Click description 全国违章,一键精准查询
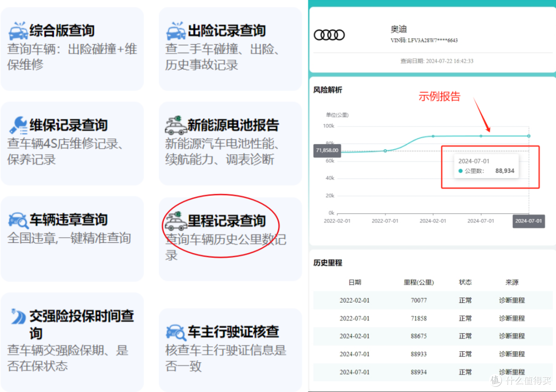The image size is (556, 392). tap(69, 238)
